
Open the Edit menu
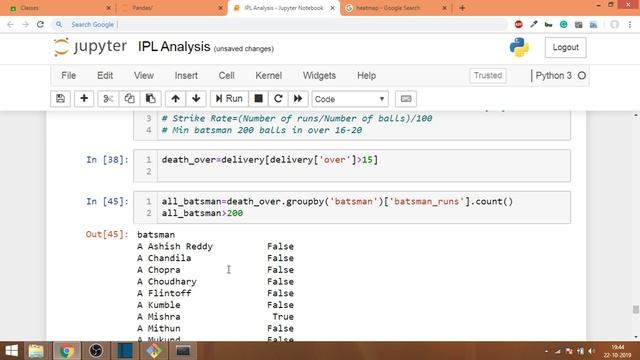[x=105, y=76]
